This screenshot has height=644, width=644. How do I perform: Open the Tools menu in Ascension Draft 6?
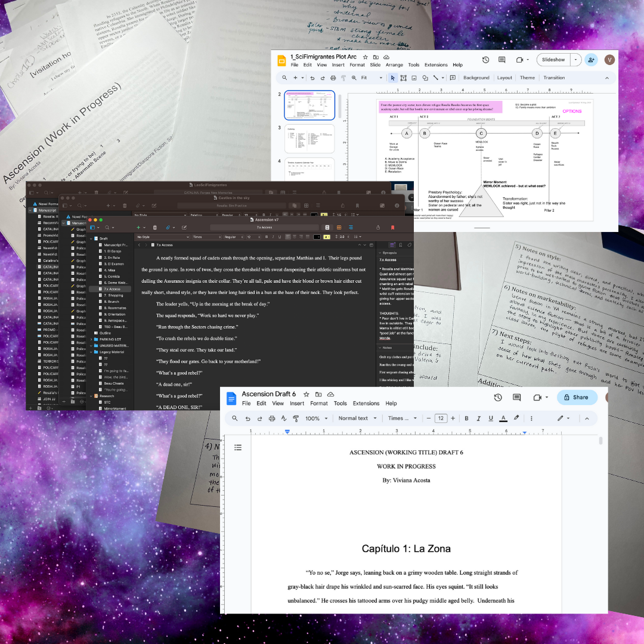click(340, 403)
